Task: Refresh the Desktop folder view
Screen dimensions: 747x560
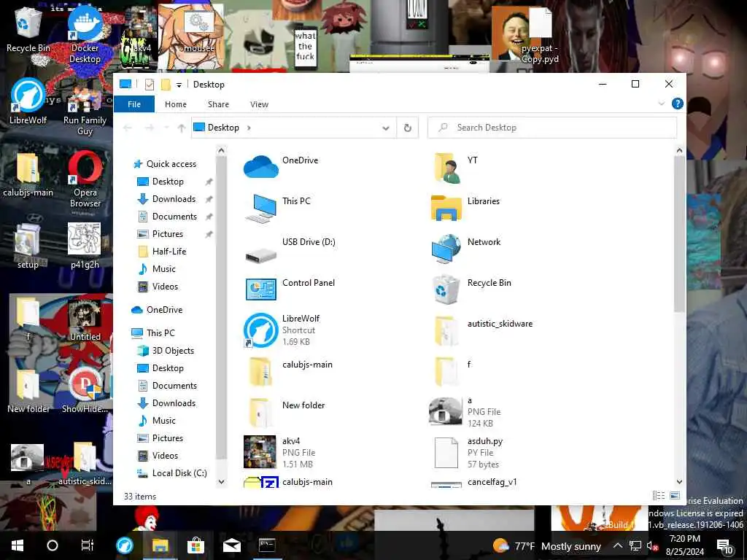Action: 407,128
